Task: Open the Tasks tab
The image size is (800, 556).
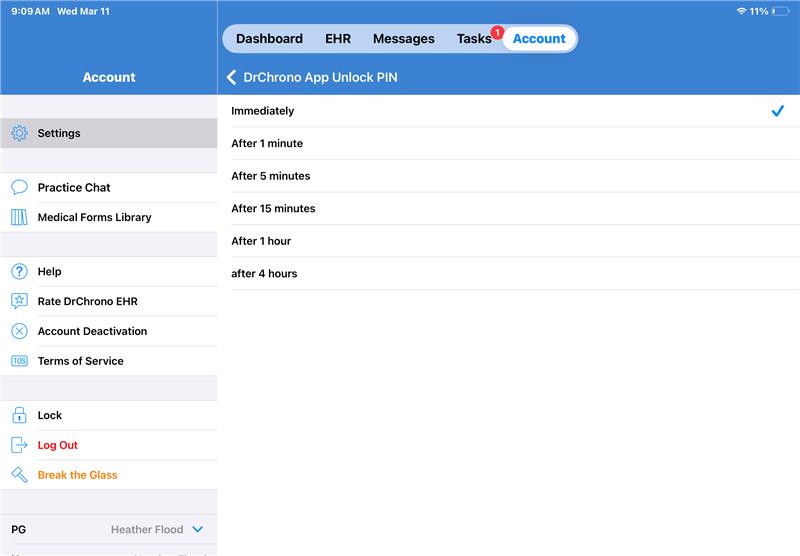Action: [x=474, y=39]
